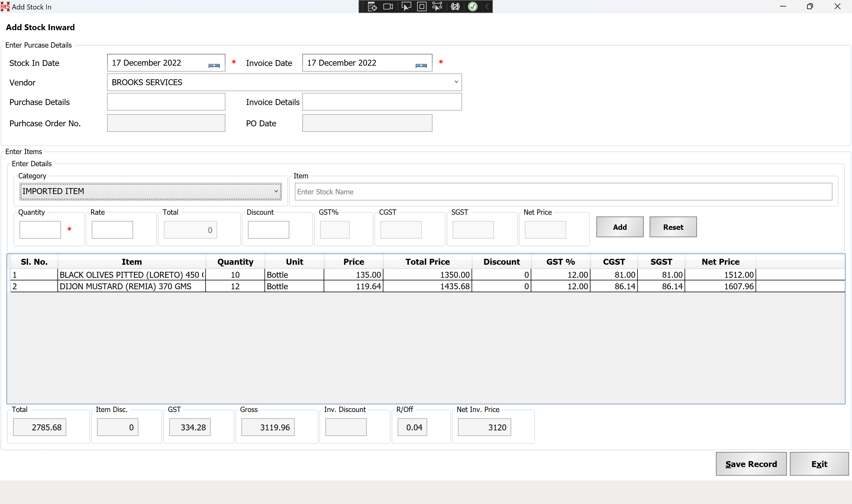Screen dimensions: 852x504
Task: Focus the Quantity input box
Action: coord(40,230)
